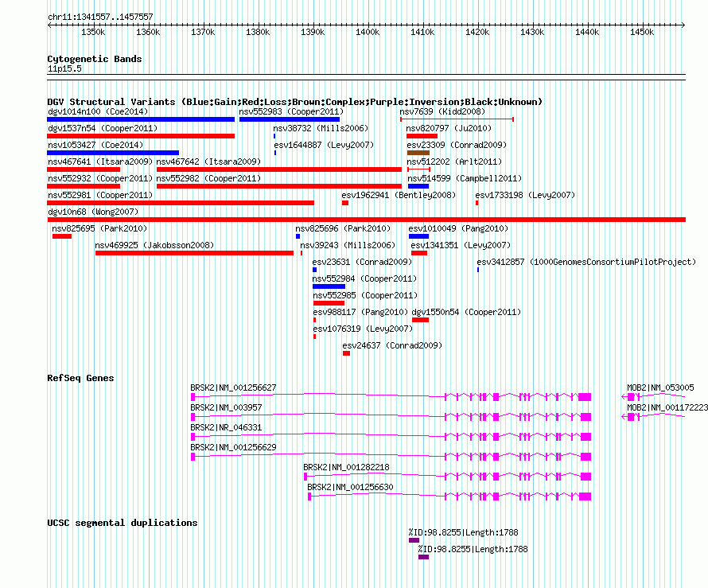Click the 11p15.5 band label
This screenshot has width=708, height=588.
coord(64,68)
